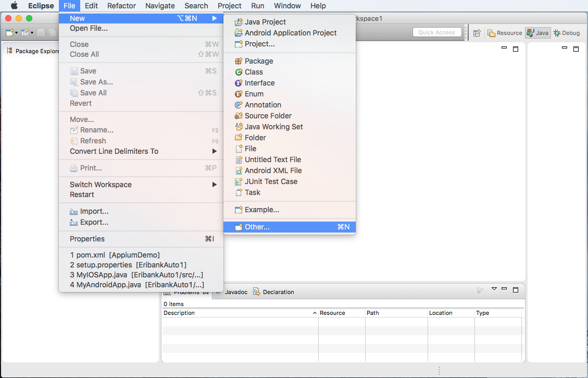The height and width of the screenshot is (378, 588).
Task: Click the green Class icon
Action: pyautogui.click(x=238, y=72)
